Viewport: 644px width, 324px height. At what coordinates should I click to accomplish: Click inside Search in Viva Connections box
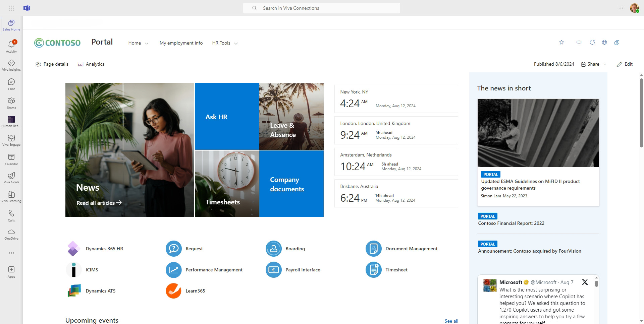click(322, 8)
